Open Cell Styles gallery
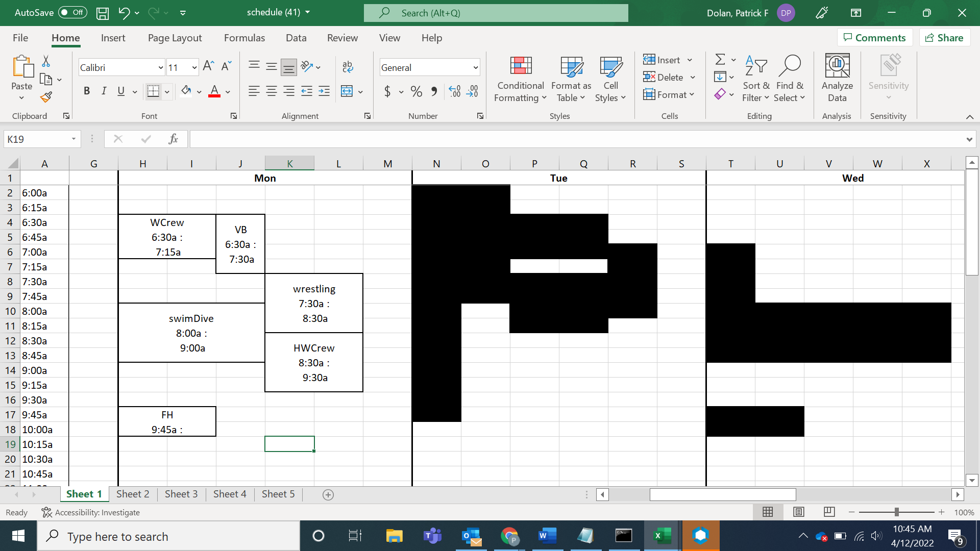 (x=610, y=78)
